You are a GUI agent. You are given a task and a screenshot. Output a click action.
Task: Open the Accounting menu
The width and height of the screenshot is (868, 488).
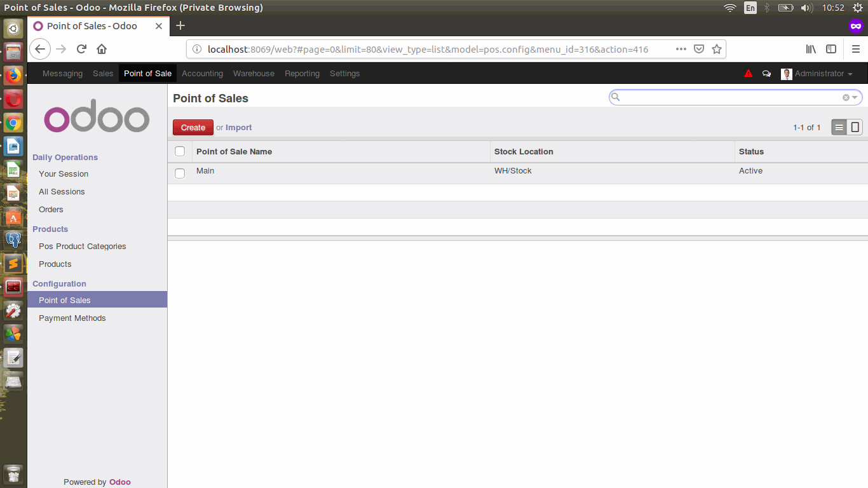pos(202,74)
